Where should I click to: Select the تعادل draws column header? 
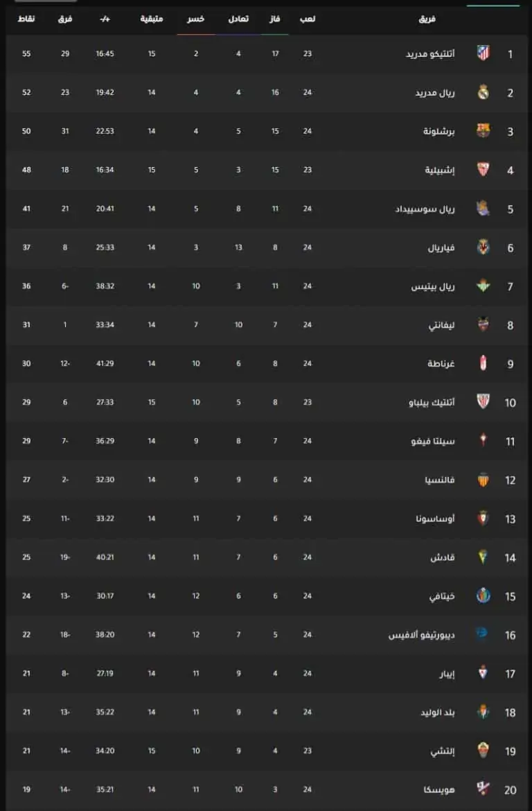tap(238, 19)
